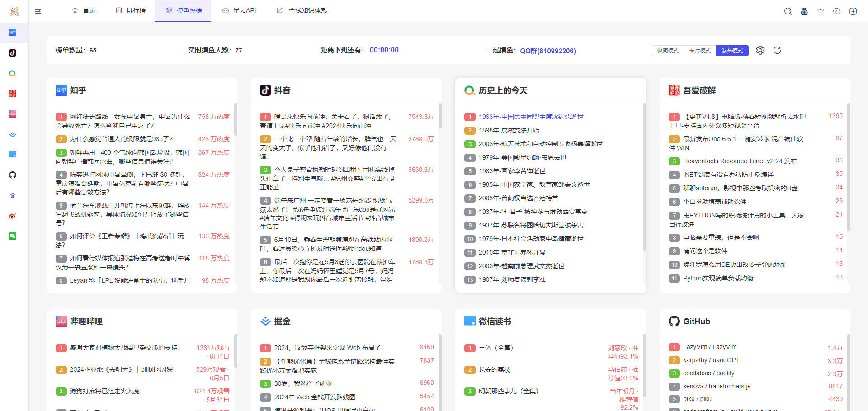Click the site logo in the sidebar top
The width and height of the screenshot is (868, 411).
pos(14,11)
